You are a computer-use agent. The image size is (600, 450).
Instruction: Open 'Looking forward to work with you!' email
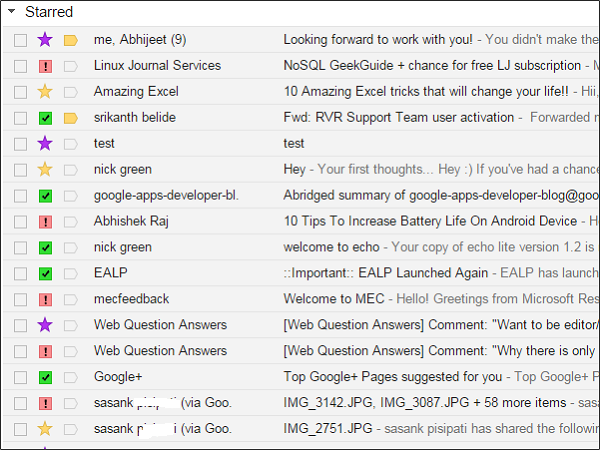pyautogui.click(x=378, y=39)
